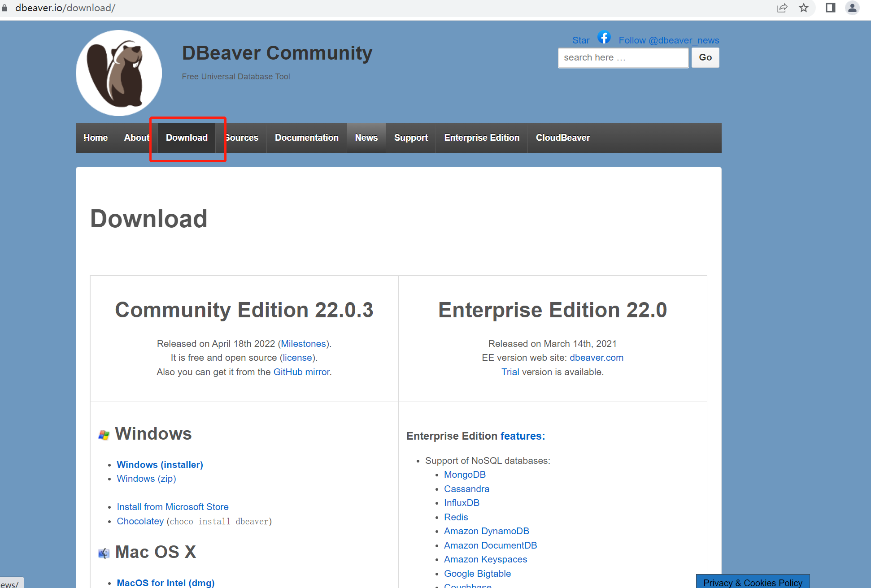Screen dimensions: 871x588
Task: Open the GitHub mirror link
Action: [x=301, y=372]
